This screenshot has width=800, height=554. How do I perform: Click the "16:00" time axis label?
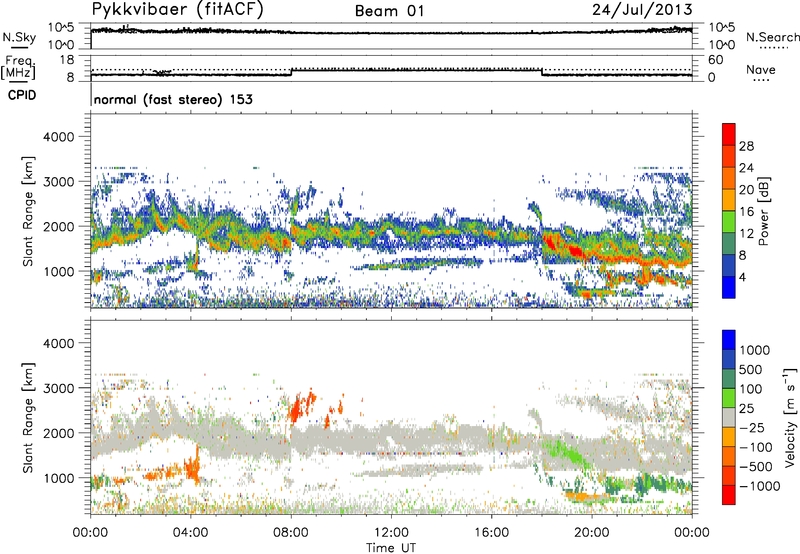pyautogui.click(x=491, y=533)
